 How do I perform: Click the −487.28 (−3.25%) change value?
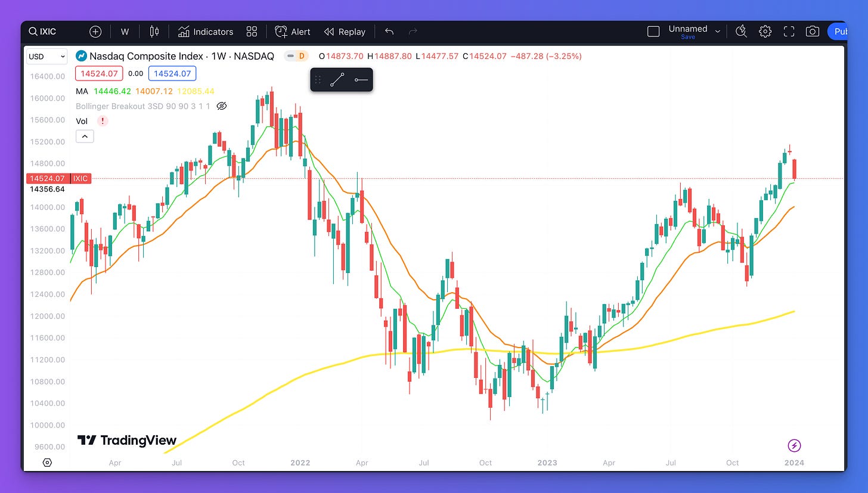[545, 57]
